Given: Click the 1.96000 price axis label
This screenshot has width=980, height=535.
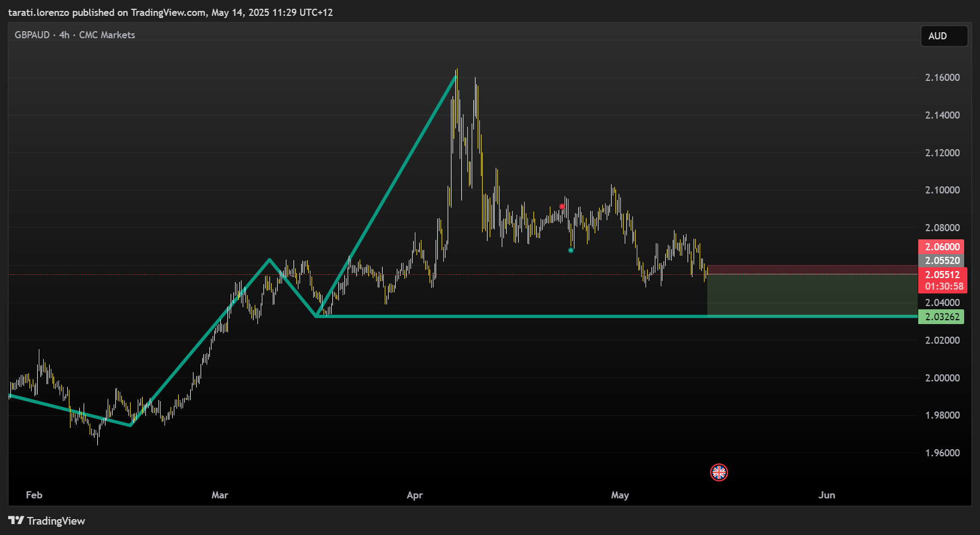Looking at the screenshot, I should (x=942, y=453).
